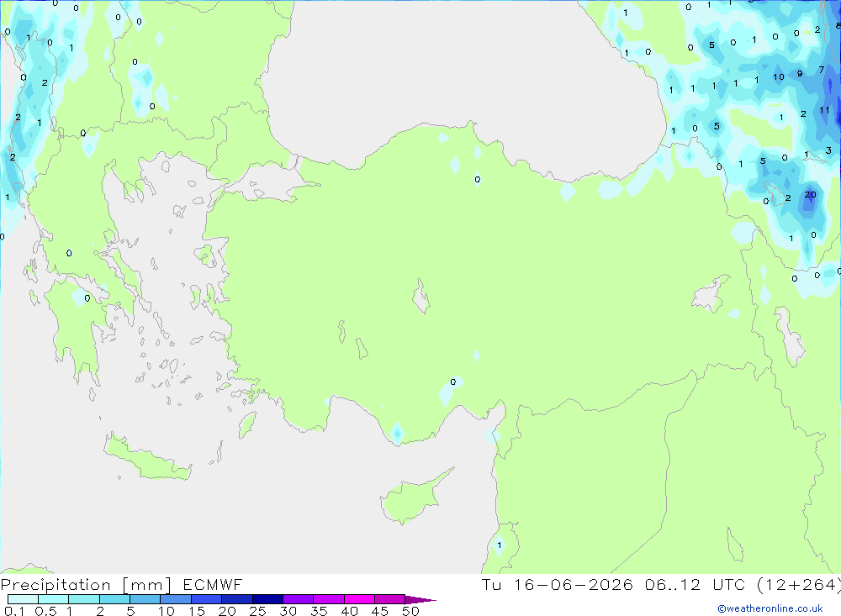Click the '7' precipitation value on the map
This screenshot has height=616, width=841.
(x=821, y=70)
